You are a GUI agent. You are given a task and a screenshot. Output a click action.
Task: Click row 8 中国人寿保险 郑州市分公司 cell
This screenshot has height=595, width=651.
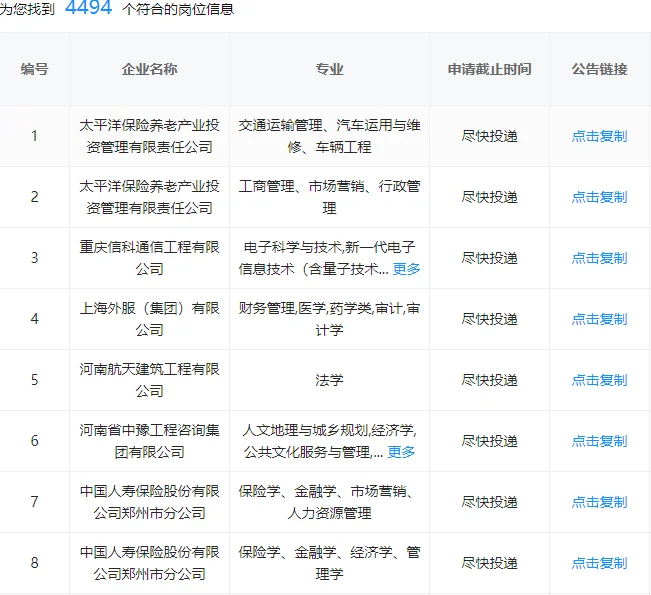tap(149, 563)
